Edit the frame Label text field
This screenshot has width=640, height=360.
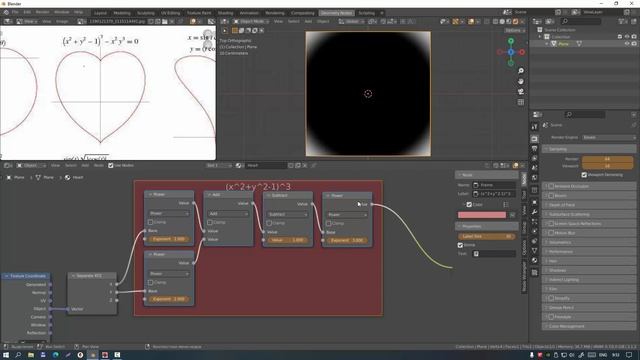(x=494, y=194)
